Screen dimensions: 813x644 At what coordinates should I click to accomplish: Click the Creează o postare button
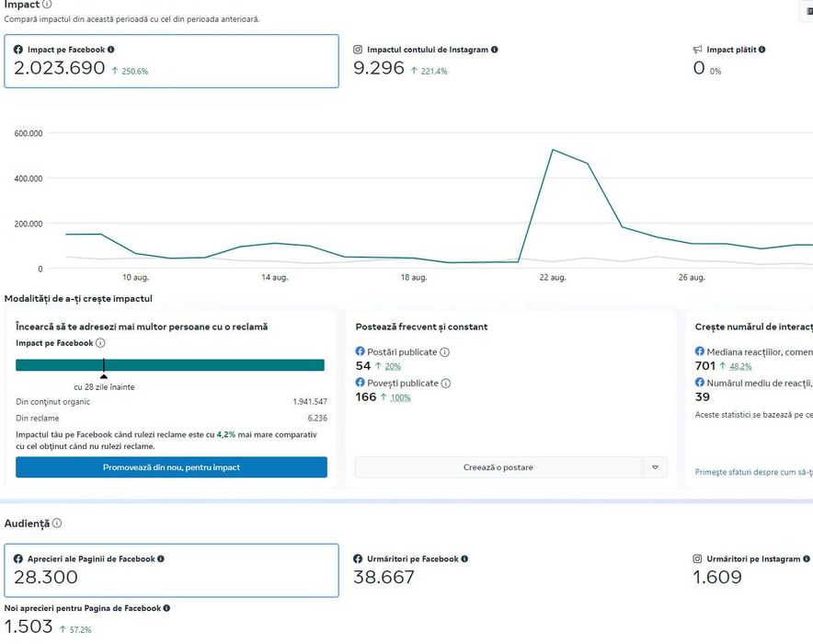click(x=498, y=467)
